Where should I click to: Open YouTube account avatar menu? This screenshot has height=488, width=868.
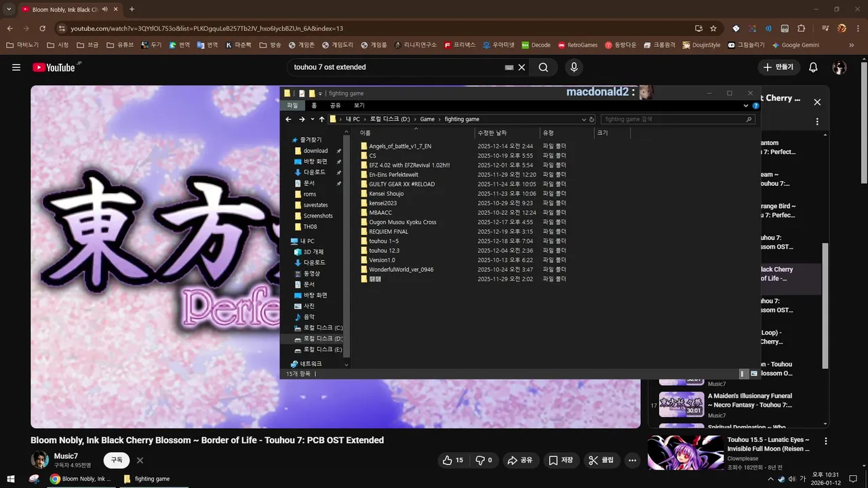pos(840,67)
